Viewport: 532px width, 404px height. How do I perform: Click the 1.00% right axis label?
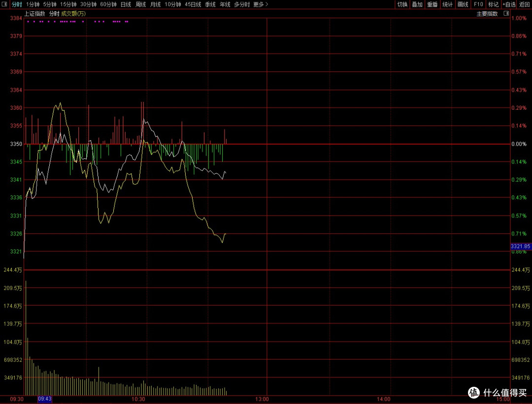pos(519,18)
